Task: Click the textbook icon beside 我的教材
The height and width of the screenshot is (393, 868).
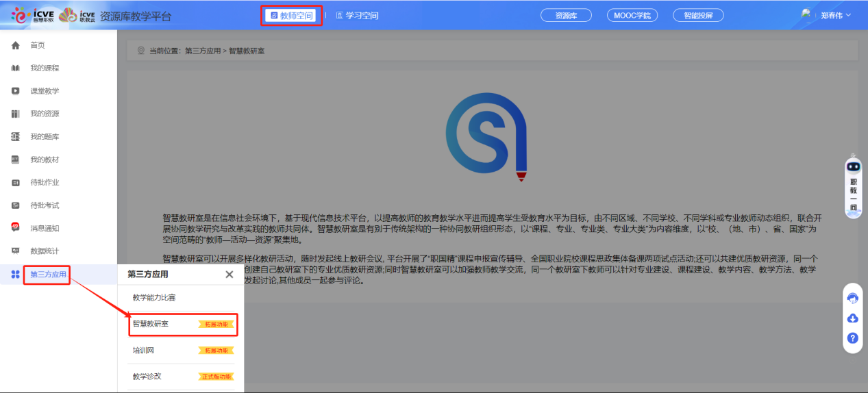Action: [16, 160]
